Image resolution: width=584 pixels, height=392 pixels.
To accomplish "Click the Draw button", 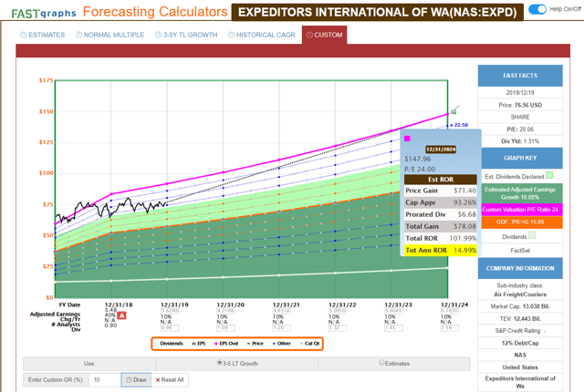I will (136, 380).
